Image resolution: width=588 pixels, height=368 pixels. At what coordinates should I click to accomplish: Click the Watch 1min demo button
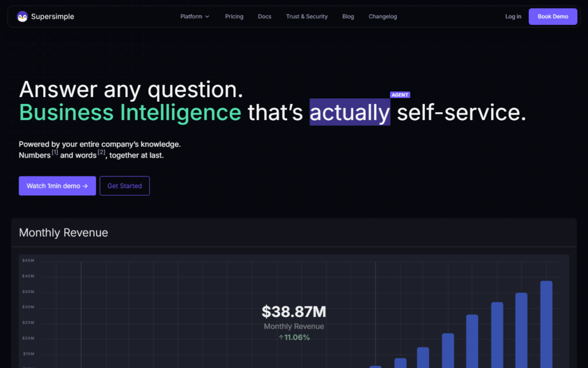pyautogui.click(x=57, y=186)
